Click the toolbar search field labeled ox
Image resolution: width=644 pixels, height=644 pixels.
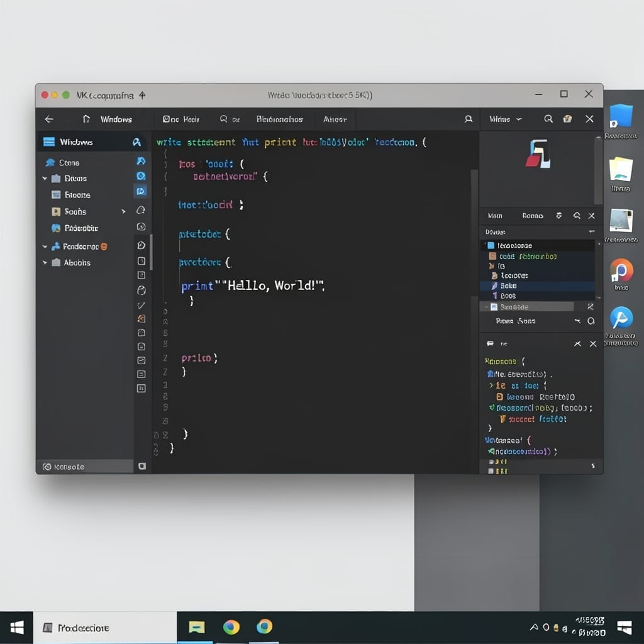230,119
